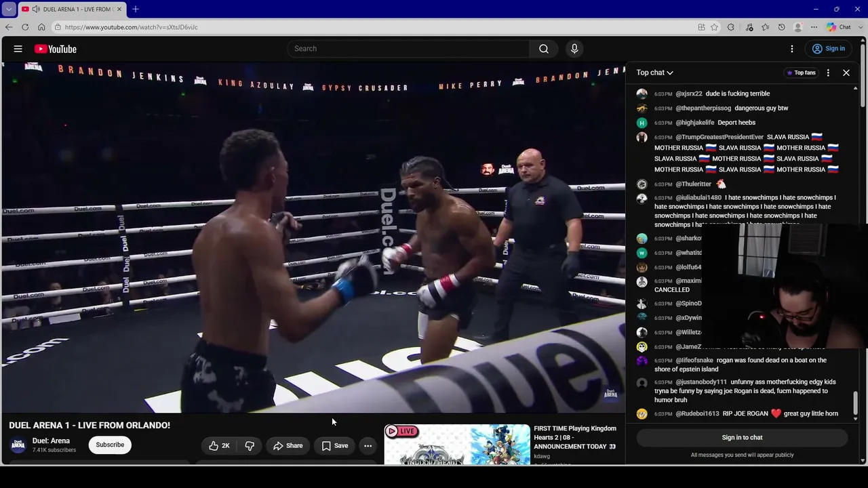Screen dimensions: 868x488
Task: Click the YouTube search magnifier button
Action: 543,49
